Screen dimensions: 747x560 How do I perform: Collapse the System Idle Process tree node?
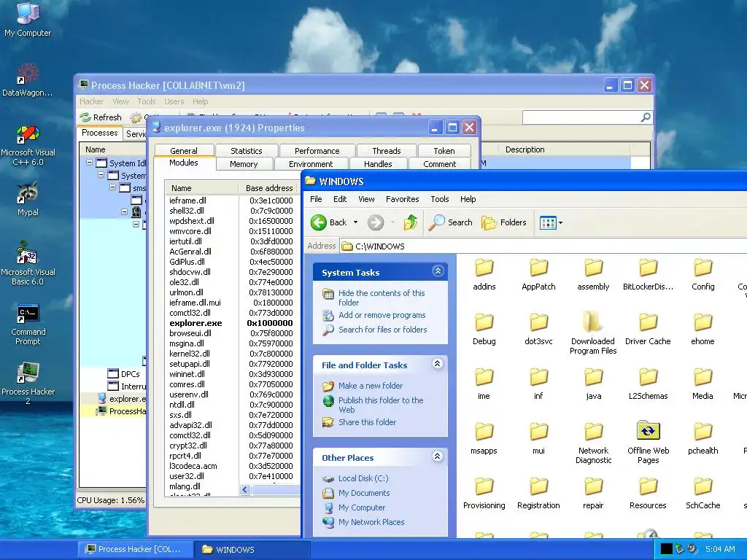click(89, 163)
